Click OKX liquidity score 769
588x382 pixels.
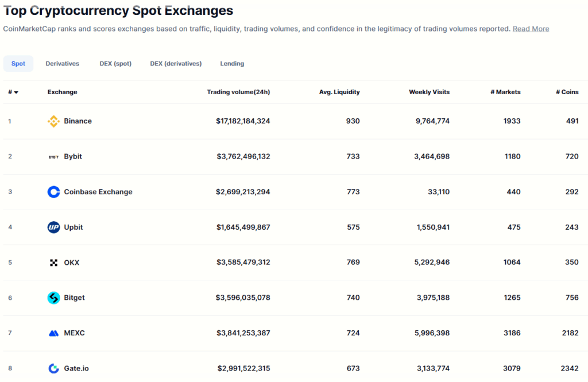[353, 263]
